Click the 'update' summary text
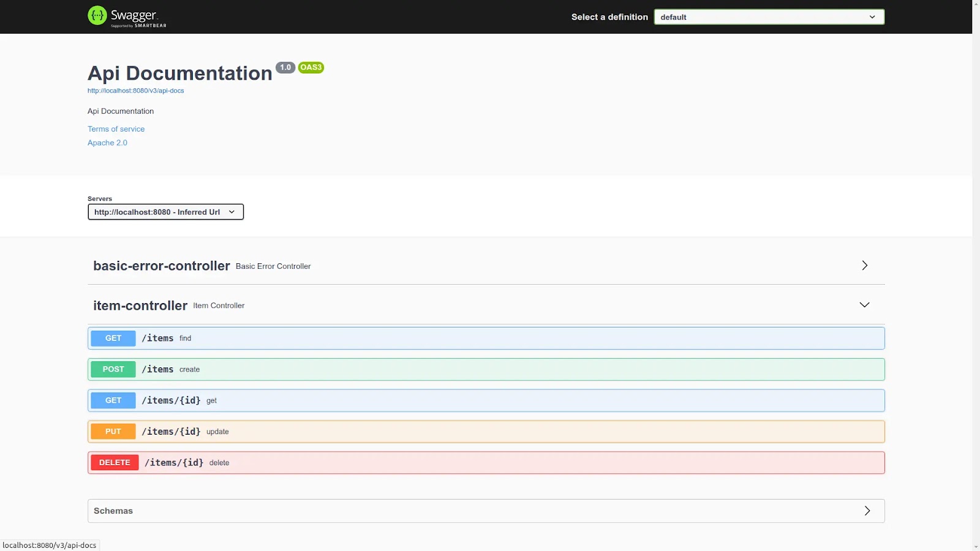 pos(217,432)
